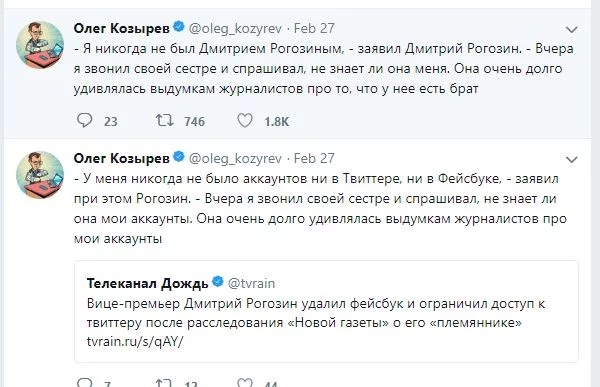Image resolution: width=600 pixels, height=387 pixels.
Task: Reply to first tweet with 23 comments
Action: 85,121
